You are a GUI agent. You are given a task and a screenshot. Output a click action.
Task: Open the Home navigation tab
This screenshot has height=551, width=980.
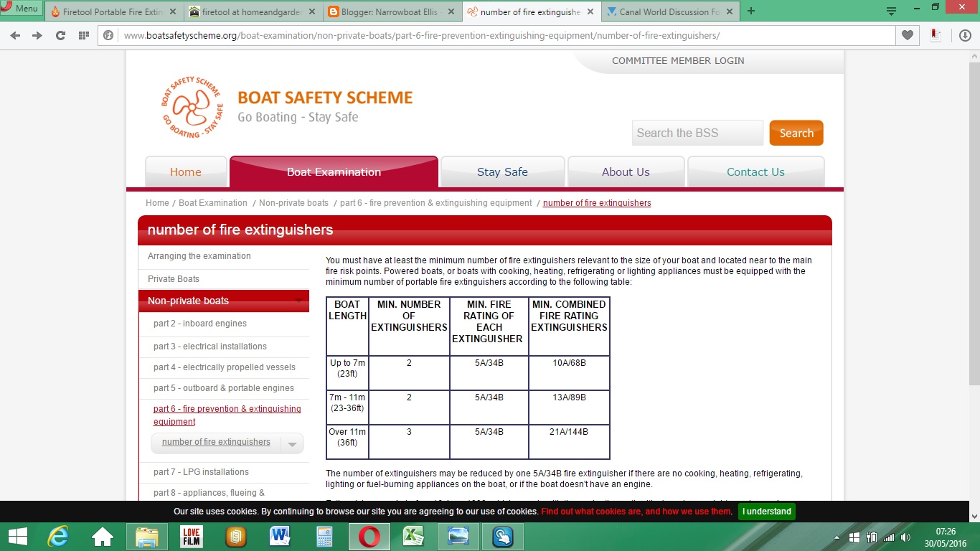pyautogui.click(x=186, y=172)
